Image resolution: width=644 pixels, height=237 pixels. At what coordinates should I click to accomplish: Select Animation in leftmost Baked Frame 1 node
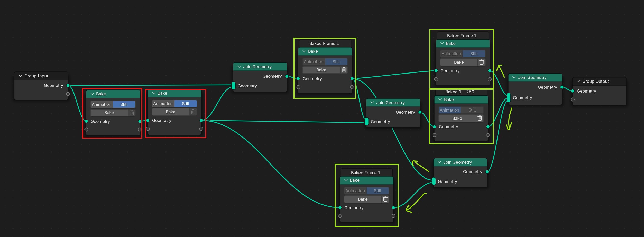[314, 62]
